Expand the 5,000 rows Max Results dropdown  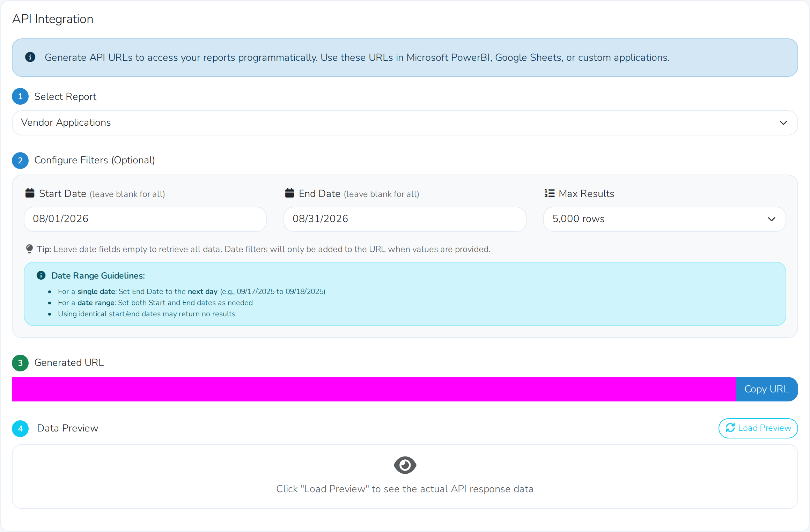664,219
